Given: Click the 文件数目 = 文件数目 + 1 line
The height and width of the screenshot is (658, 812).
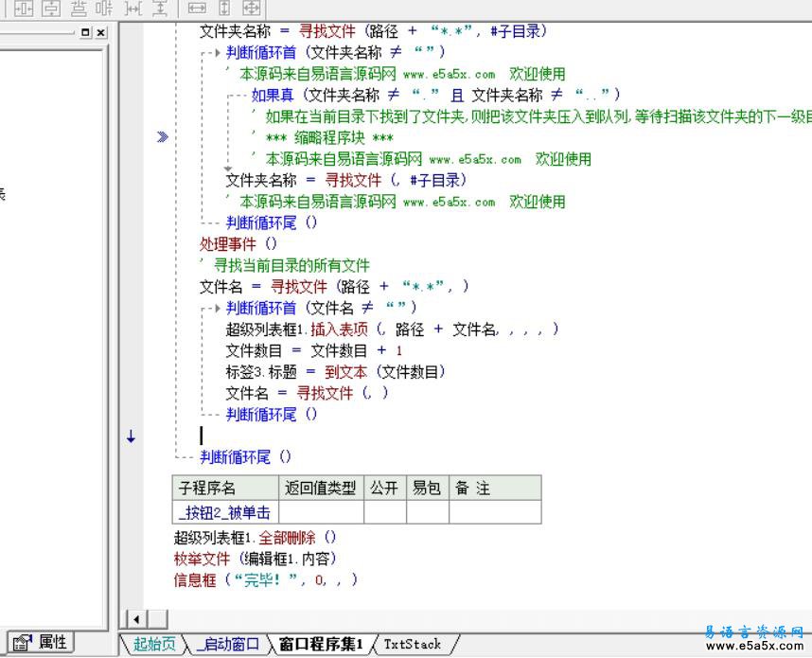Looking at the screenshot, I should click(314, 350).
